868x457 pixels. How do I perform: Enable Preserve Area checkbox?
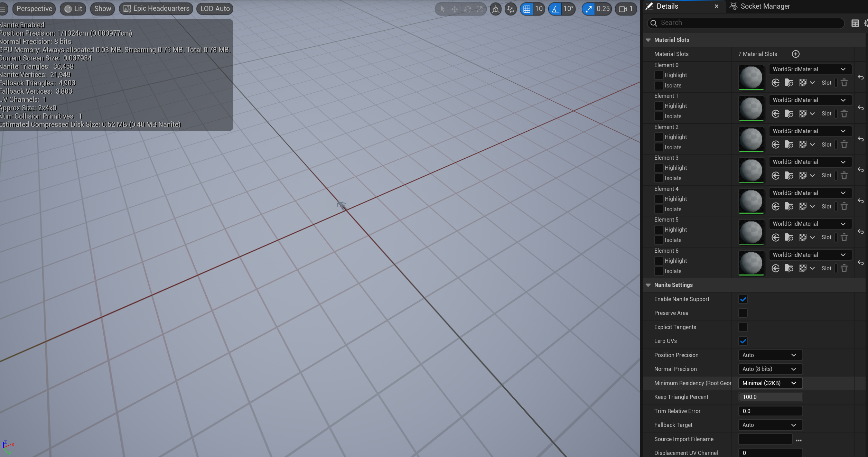click(743, 313)
